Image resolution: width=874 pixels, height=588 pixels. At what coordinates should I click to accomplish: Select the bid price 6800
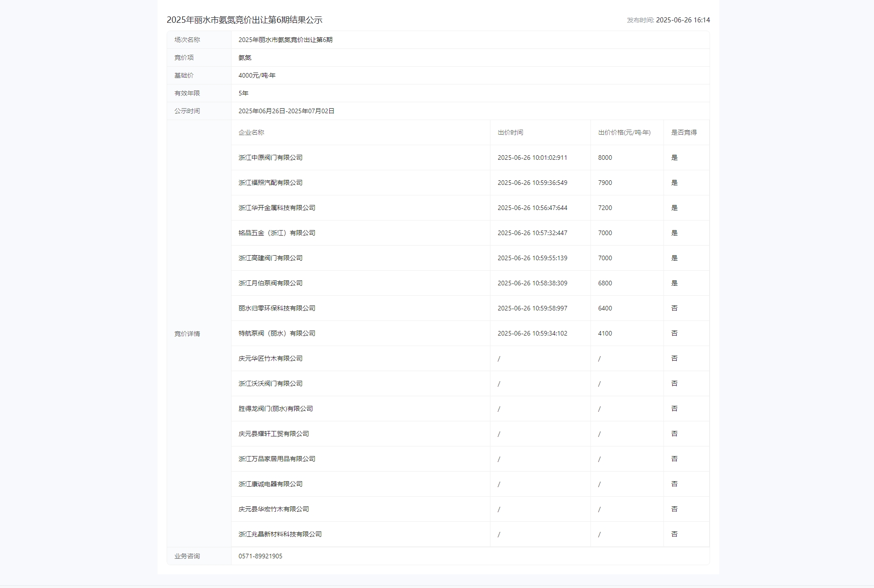click(x=605, y=283)
